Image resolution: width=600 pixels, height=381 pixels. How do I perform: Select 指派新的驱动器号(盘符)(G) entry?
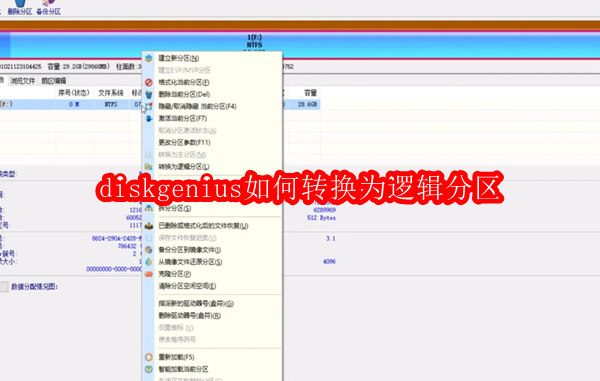pos(196,304)
